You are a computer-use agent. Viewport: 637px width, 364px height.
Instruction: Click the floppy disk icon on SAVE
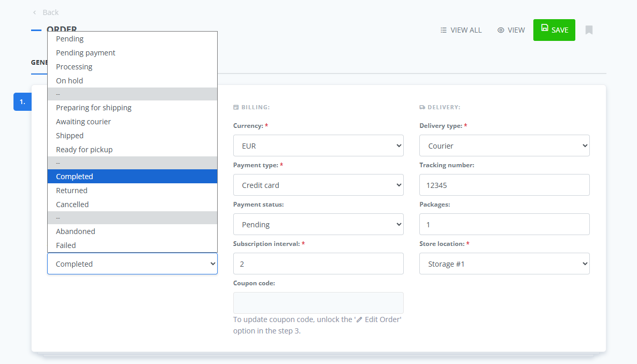544,30
